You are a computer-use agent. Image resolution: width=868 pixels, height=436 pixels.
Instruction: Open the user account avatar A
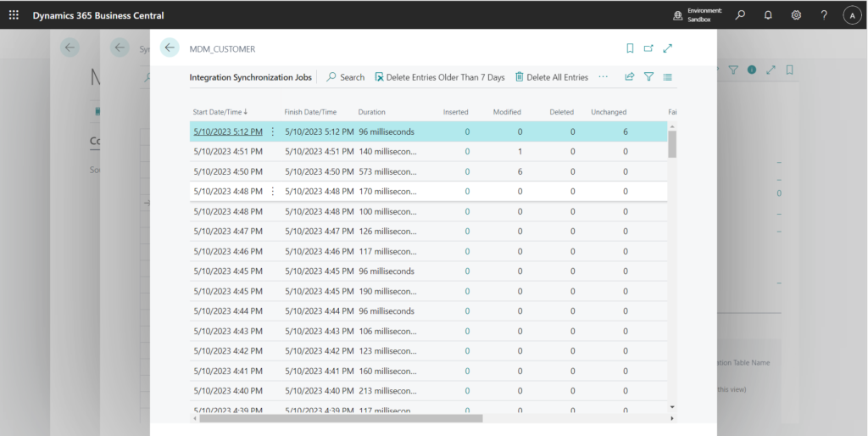click(852, 15)
